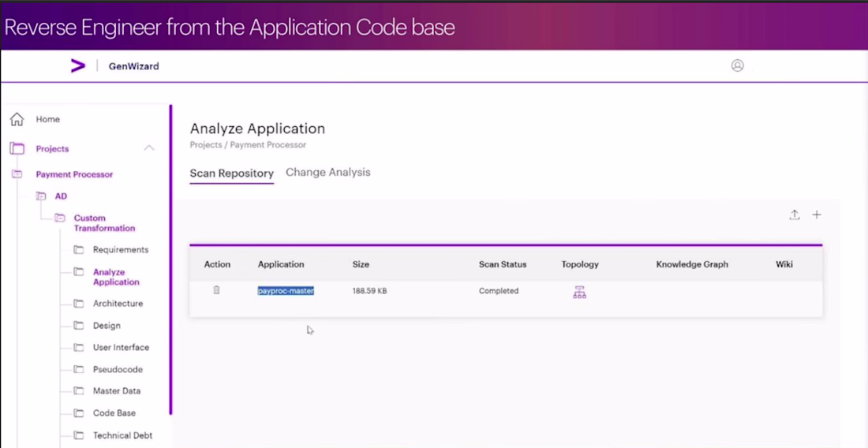
Task: Click the User Interface folder icon
Action: coord(79,347)
